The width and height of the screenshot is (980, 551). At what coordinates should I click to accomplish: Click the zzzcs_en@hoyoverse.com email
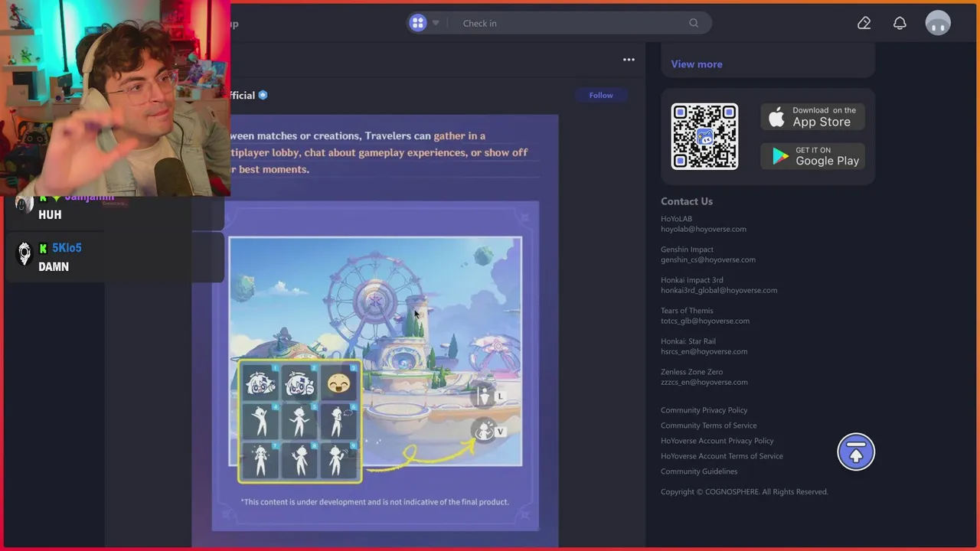point(704,382)
